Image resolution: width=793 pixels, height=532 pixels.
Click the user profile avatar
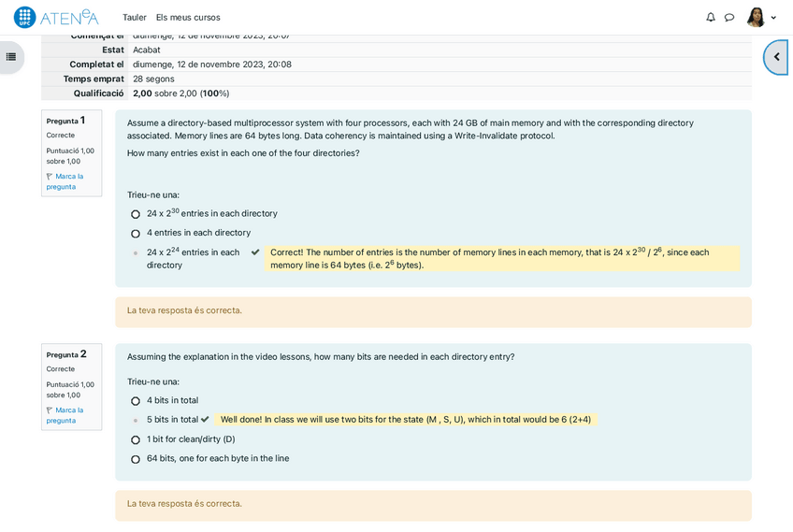point(756,18)
